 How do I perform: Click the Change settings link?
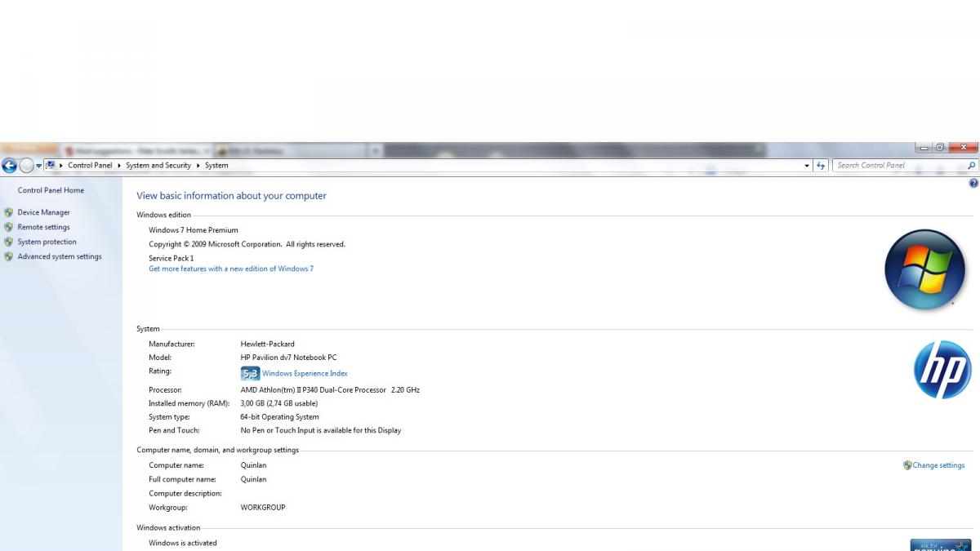[x=938, y=465]
